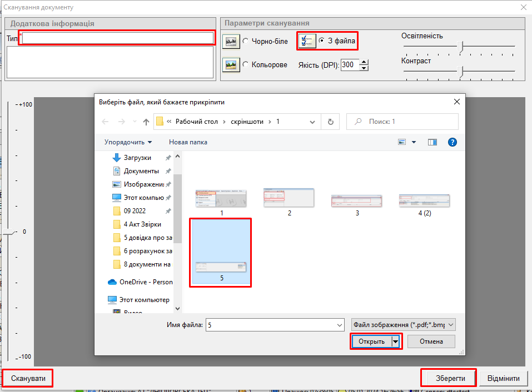Click the up-folder arrow in file dialog
This screenshot has width=532, height=392.
point(146,122)
